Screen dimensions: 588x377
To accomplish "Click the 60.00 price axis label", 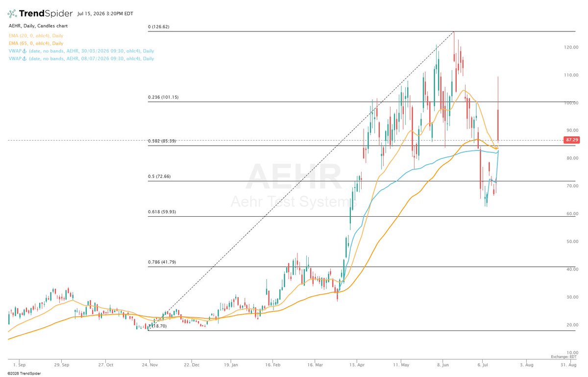I will tap(572, 214).
